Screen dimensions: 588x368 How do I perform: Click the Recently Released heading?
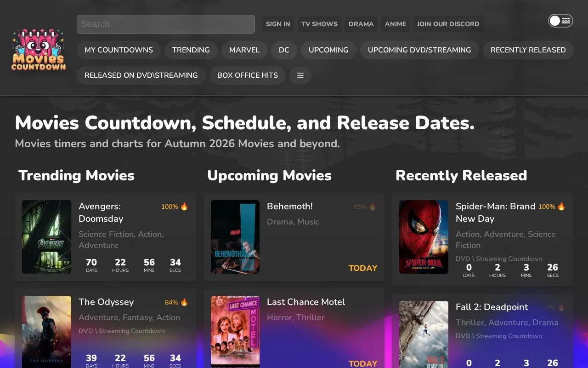461,175
